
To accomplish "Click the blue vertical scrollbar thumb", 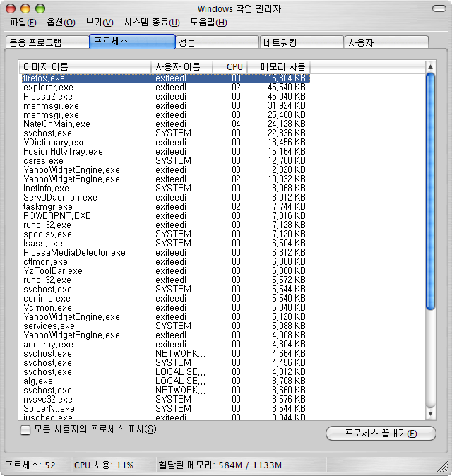I will [430, 191].
